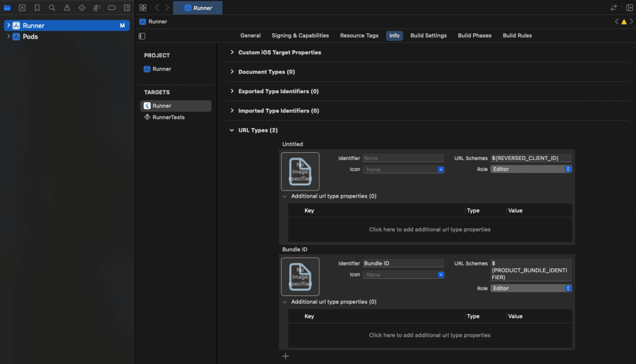The width and height of the screenshot is (636, 364).
Task: Select the Pods project row
Action: coord(66,37)
